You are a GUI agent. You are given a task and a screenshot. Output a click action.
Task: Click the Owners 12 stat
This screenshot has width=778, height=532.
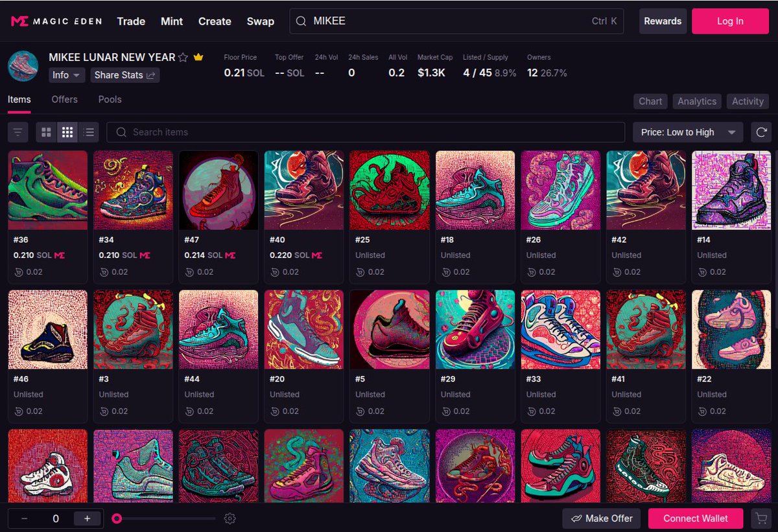[547, 67]
